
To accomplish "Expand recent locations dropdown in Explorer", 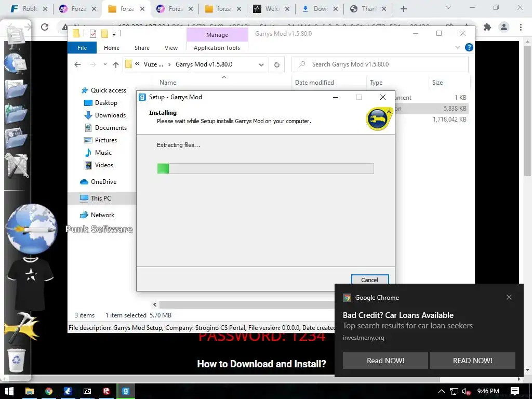I will pyautogui.click(x=105, y=64).
